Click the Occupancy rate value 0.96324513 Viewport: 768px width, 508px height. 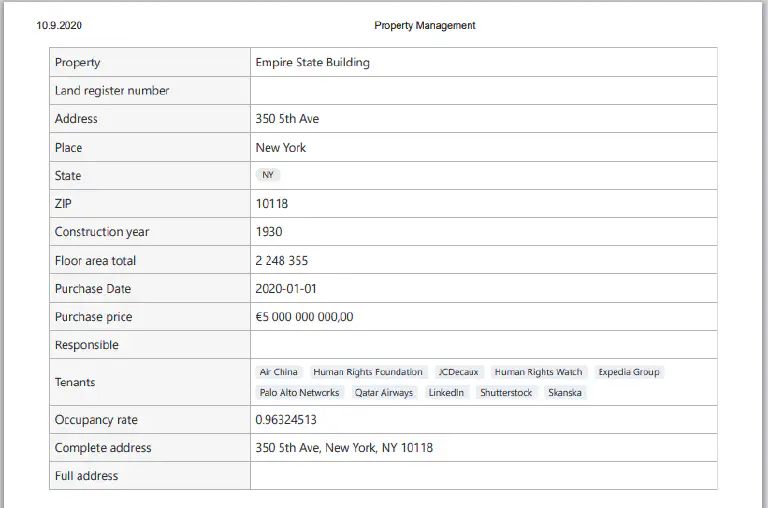(286, 420)
